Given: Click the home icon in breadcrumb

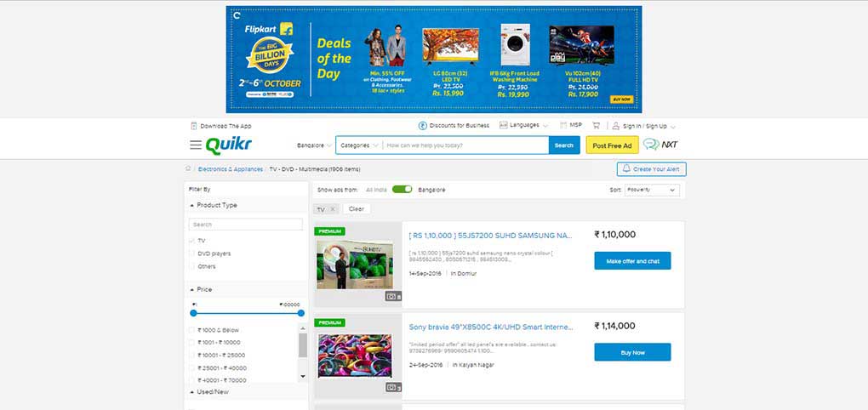Looking at the screenshot, I should [188, 168].
